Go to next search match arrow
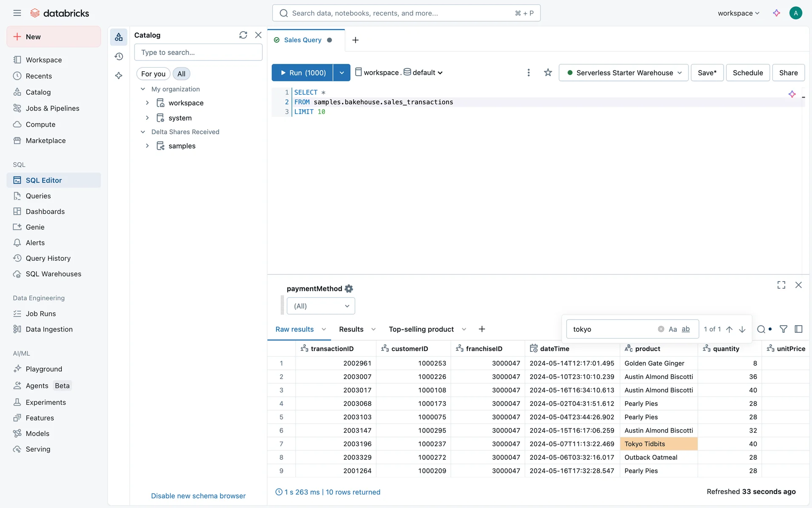Screen dimensions: 812x508 pos(742,329)
